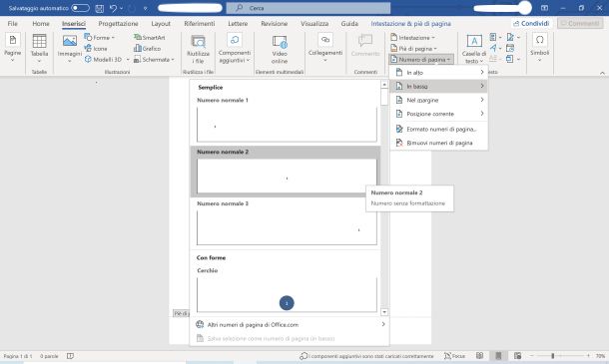Click the save icon in title bar
Image resolution: width=609 pixels, height=364 pixels.
pos(100,8)
